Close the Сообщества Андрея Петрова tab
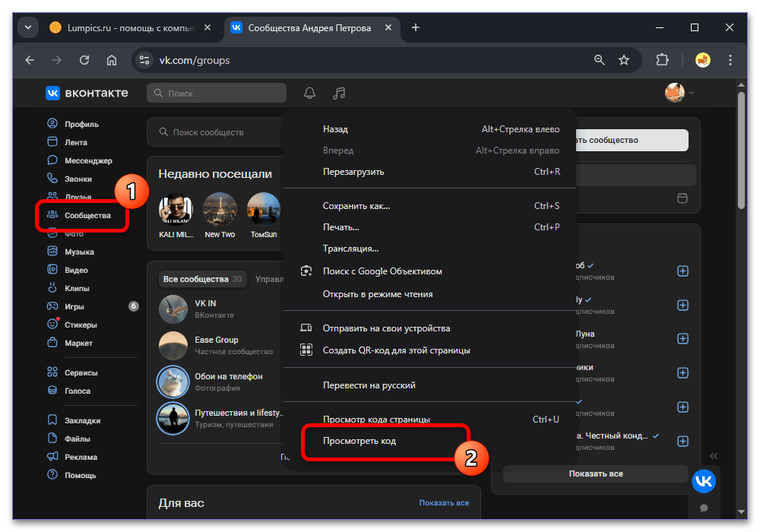Viewport: 760px width, 532px height. point(388,27)
